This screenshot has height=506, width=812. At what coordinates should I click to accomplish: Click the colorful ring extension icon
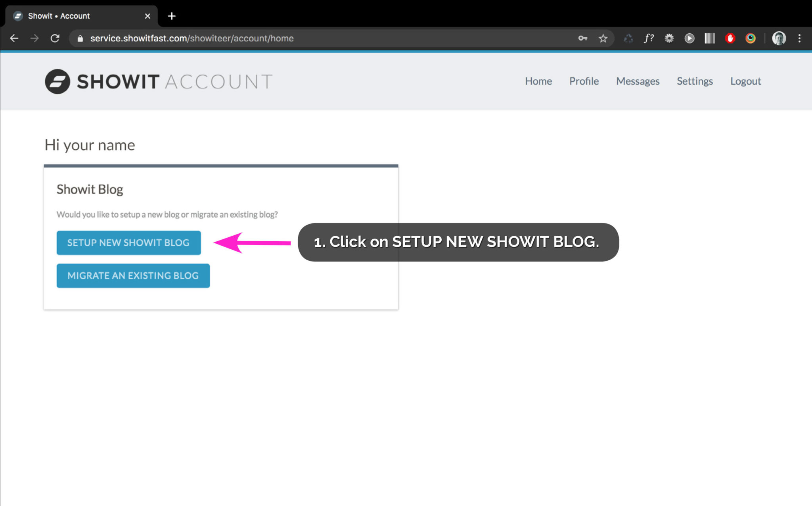tap(750, 38)
